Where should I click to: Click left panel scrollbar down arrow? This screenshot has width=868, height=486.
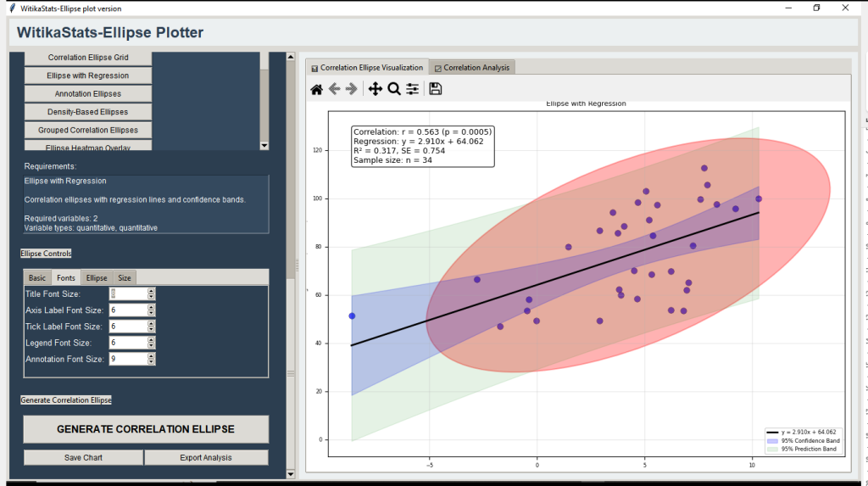(291, 474)
